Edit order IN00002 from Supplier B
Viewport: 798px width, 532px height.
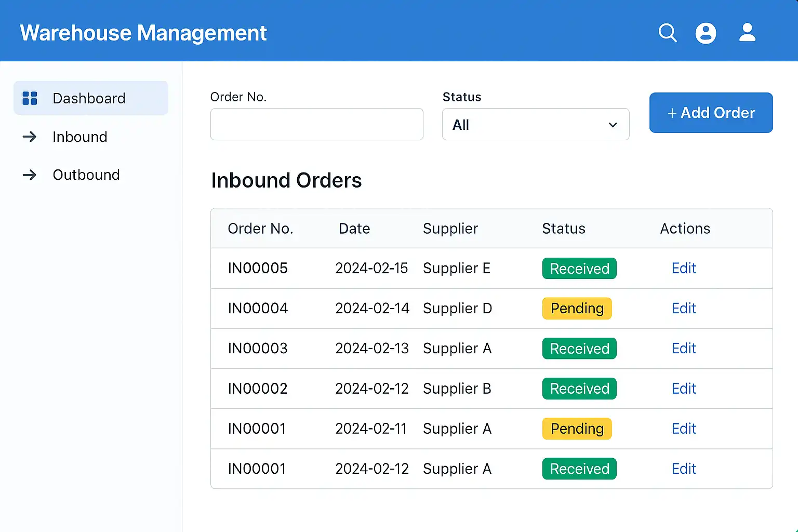683,389
